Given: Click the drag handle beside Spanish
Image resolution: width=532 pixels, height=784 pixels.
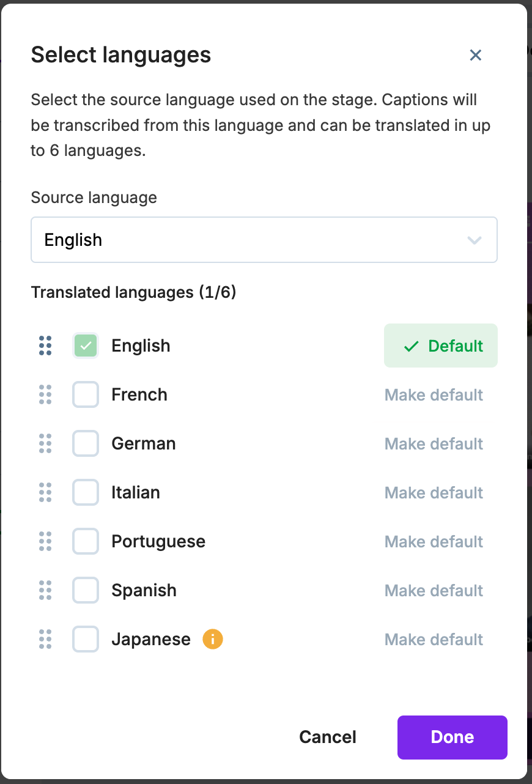Looking at the screenshot, I should point(45,590).
